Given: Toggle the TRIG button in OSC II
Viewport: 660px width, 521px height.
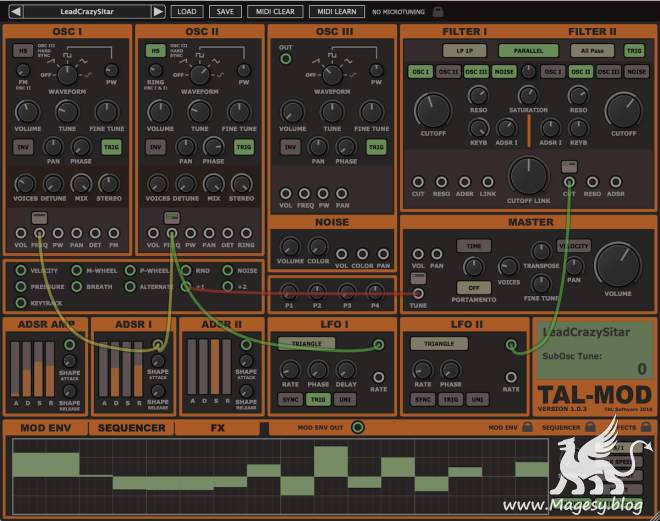Looking at the screenshot, I should (244, 147).
